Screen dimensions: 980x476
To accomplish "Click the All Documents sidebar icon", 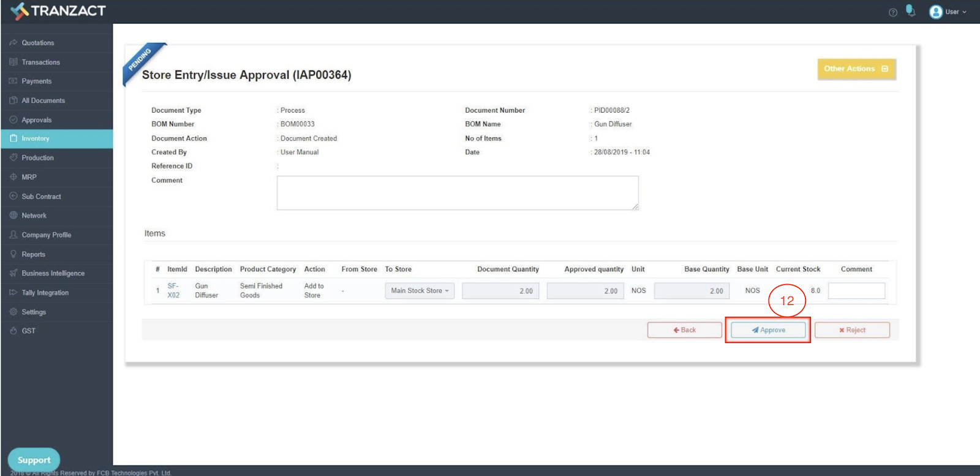I will pos(13,100).
